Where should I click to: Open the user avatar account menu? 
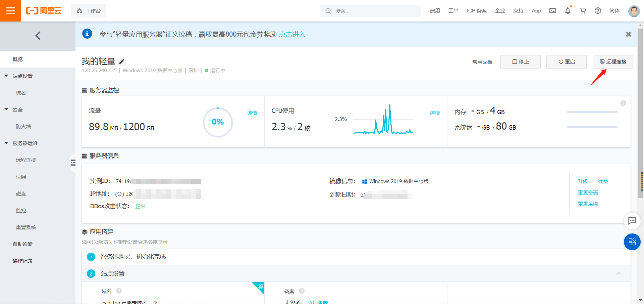coord(634,11)
